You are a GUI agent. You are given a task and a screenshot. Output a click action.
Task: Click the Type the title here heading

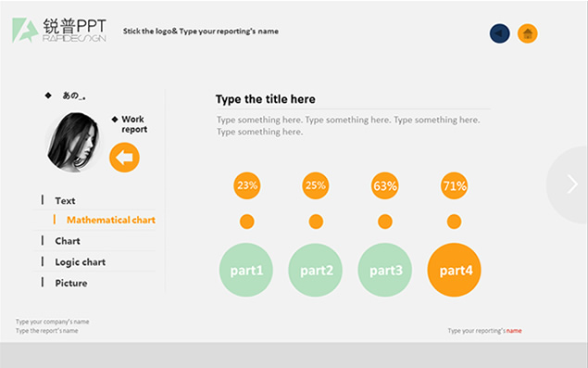(266, 99)
